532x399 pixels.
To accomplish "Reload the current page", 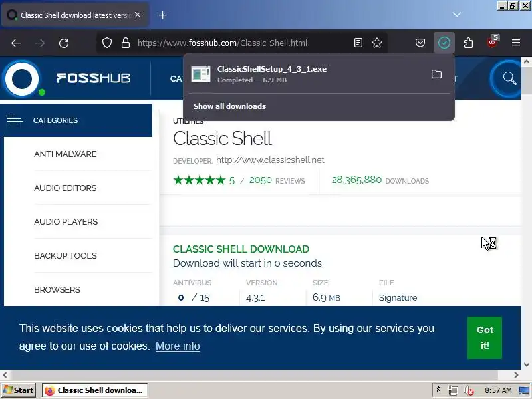I will click(64, 43).
